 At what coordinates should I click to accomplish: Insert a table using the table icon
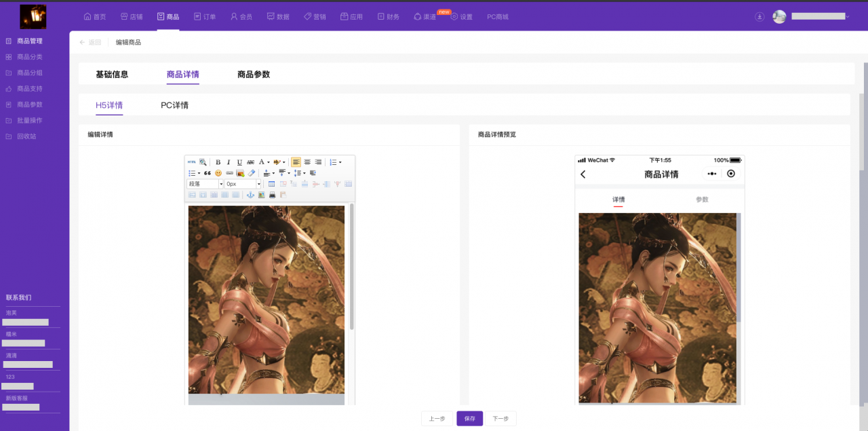[x=271, y=184]
